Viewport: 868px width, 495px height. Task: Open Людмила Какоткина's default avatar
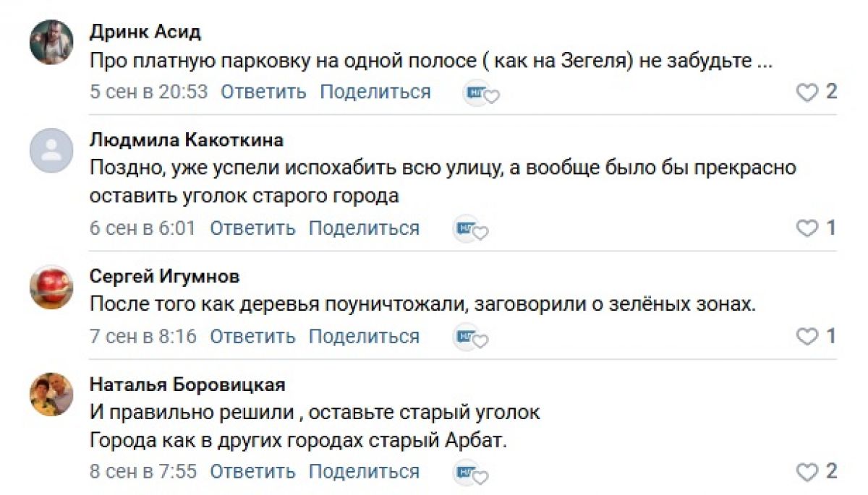click(51, 150)
